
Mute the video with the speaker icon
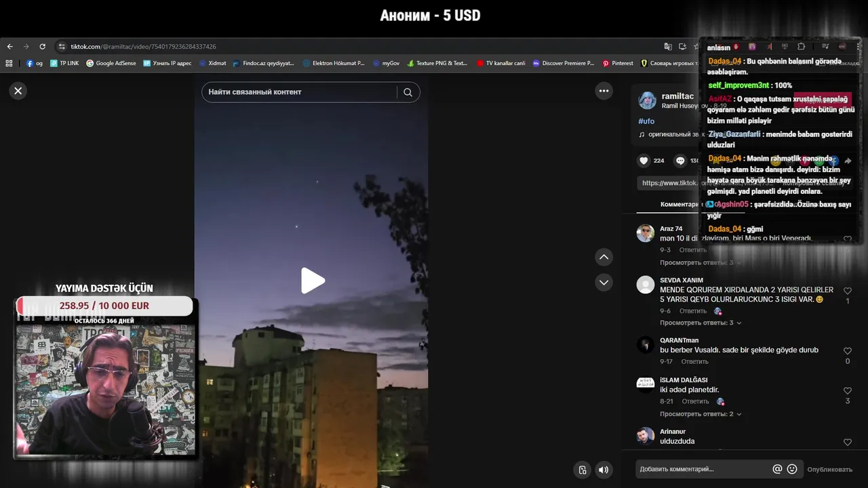click(603, 470)
